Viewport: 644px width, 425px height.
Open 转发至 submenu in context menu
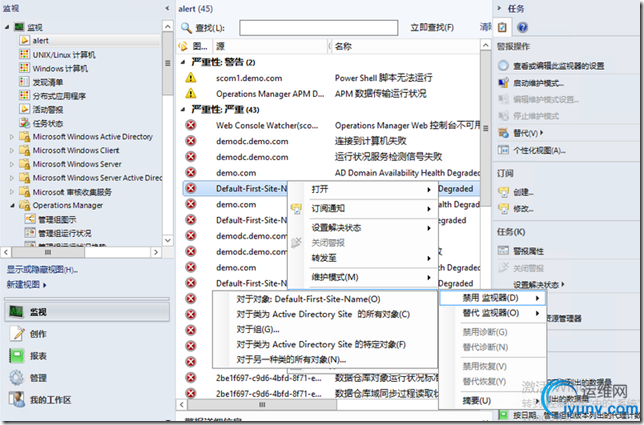pos(363,258)
